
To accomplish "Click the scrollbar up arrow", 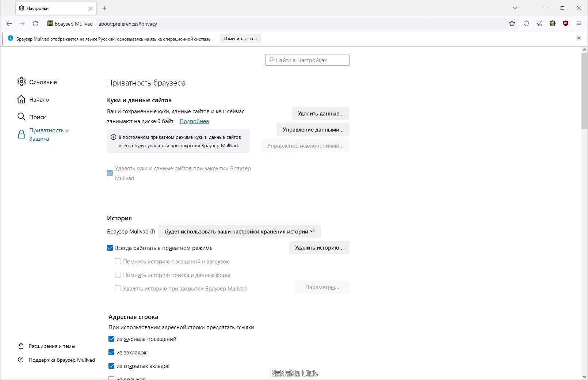I will 584,50.
